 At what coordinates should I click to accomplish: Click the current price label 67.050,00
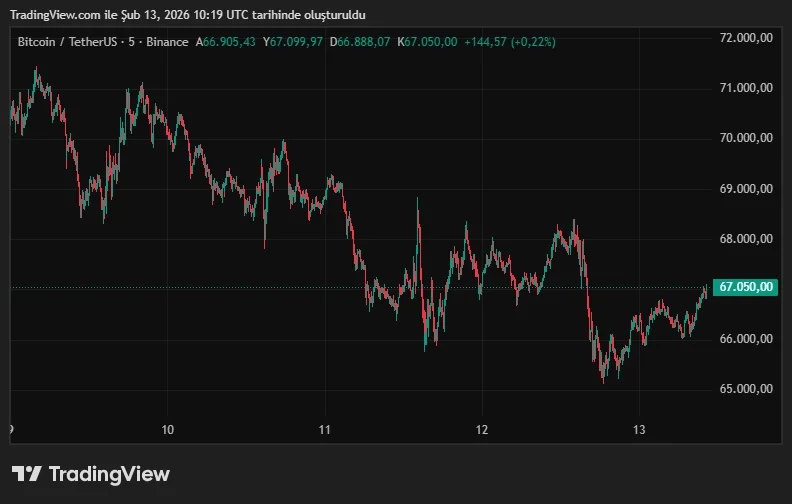(x=747, y=287)
